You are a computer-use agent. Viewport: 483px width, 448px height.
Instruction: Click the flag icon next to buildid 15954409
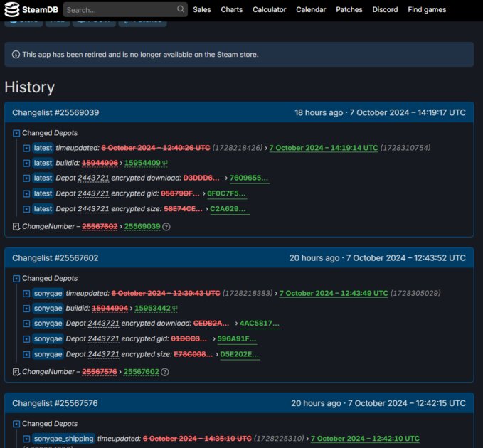click(x=165, y=163)
